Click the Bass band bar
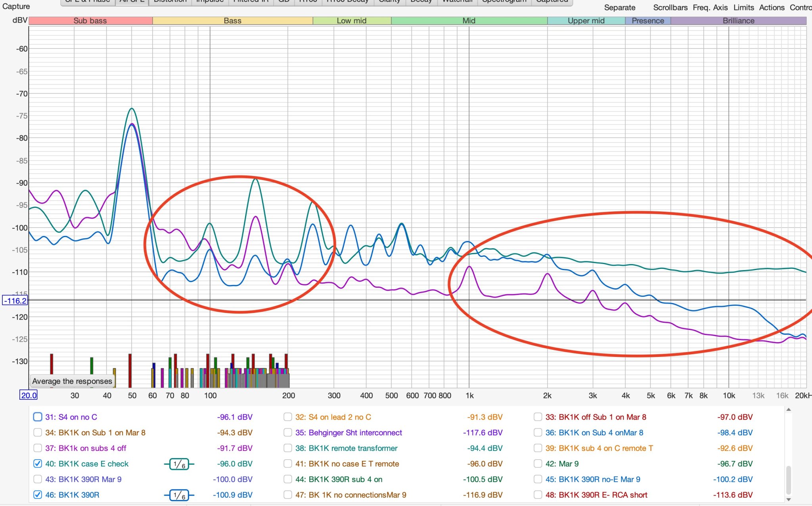Image resolution: width=812 pixels, height=506 pixels. pos(233,21)
